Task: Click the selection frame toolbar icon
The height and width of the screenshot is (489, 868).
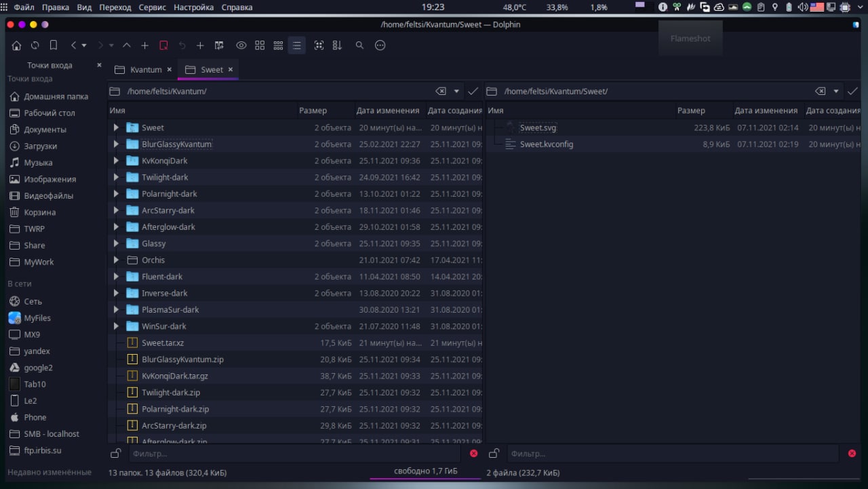Action: 319,45
